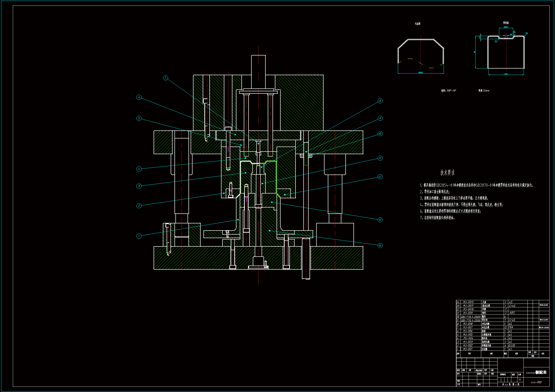The height and width of the screenshot is (392, 555).
Task: Click the 技术要求 heading text
Action: pos(447,173)
